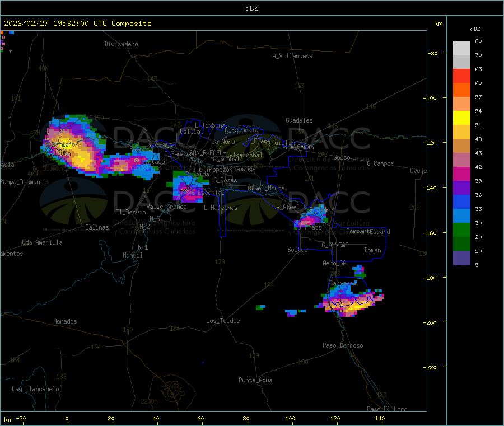504x426 pixels.
Task: Click the Bowen label
Action: [x=372, y=250]
